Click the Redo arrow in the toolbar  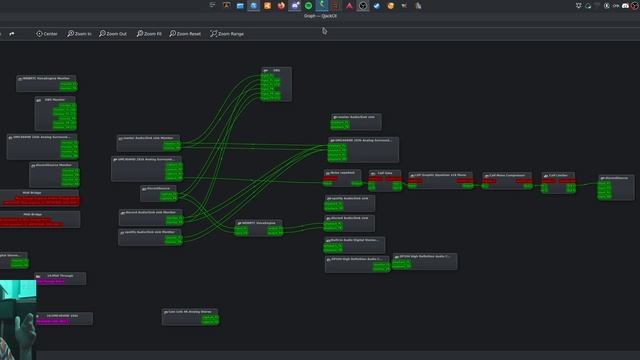tap(12, 34)
